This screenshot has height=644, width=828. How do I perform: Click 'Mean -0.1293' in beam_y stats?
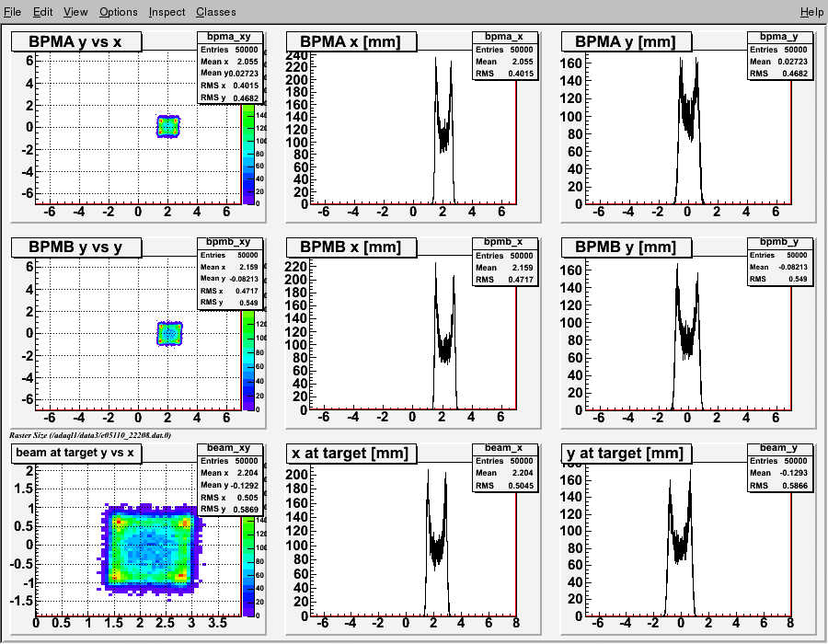(780, 473)
